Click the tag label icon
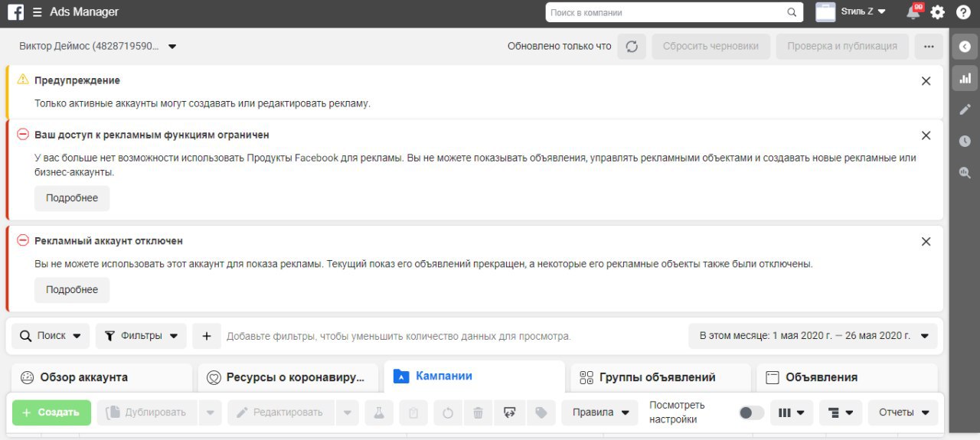980x440 pixels. tap(541, 412)
